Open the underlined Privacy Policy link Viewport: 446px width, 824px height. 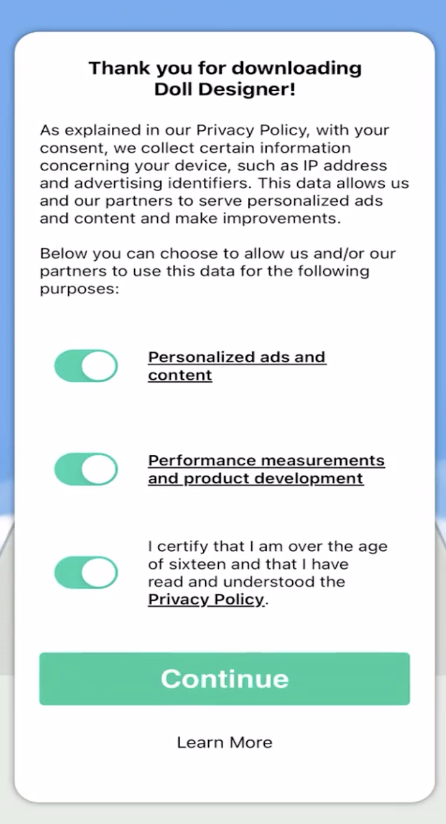coord(206,600)
